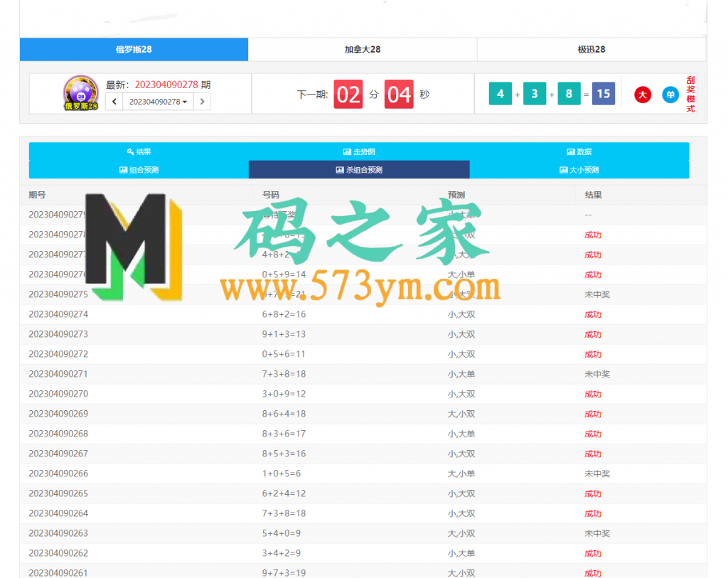Viewport: 728px width, 578px height.
Task: Click number cell 6+8+2=16
Action: point(284,314)
